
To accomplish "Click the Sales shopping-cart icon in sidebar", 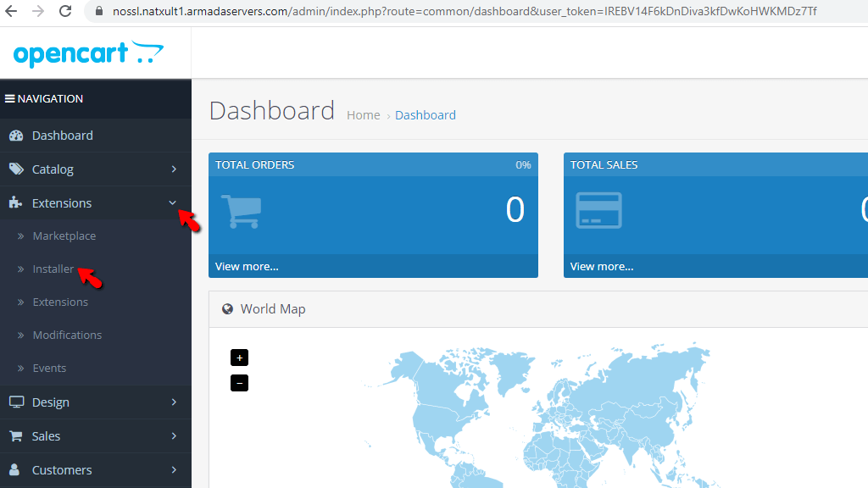I will (15, 435).
